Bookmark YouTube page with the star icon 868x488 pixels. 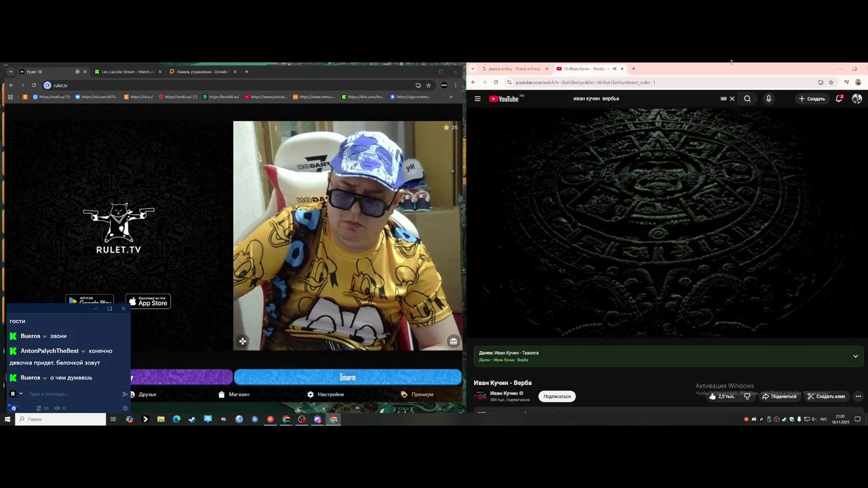(831, 82)
